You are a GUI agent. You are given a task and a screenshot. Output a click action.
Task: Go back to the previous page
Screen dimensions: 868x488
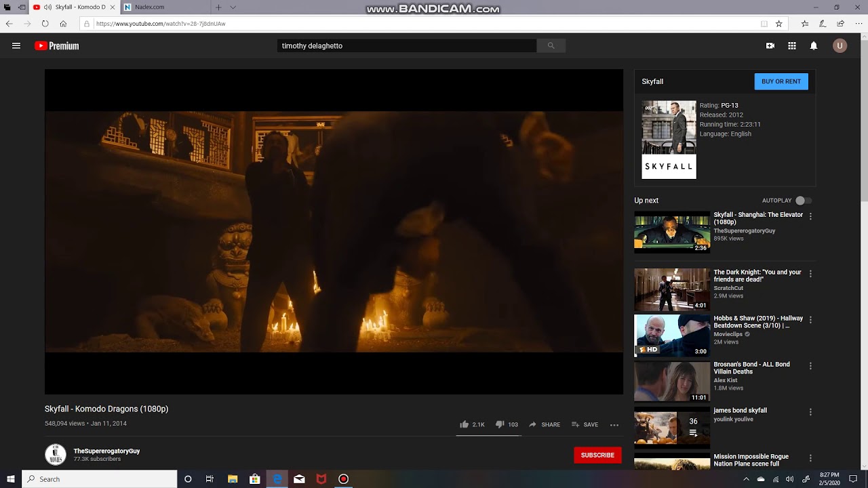point(9,24)
